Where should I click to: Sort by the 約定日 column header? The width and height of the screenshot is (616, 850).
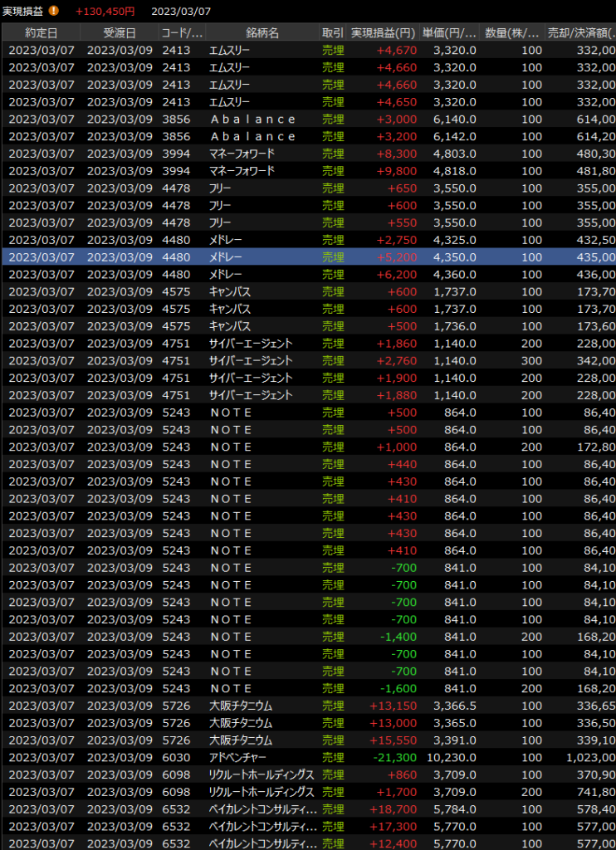click(42, 32)
